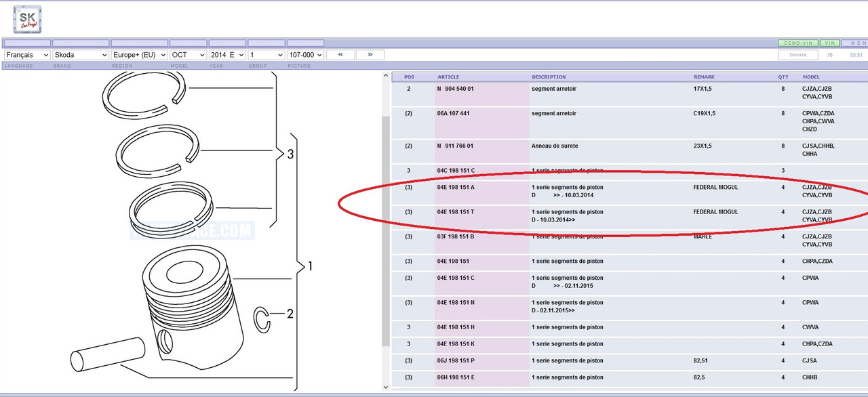Click the diagram pane vertical scrollbar thumb

[x=386, y=230]
